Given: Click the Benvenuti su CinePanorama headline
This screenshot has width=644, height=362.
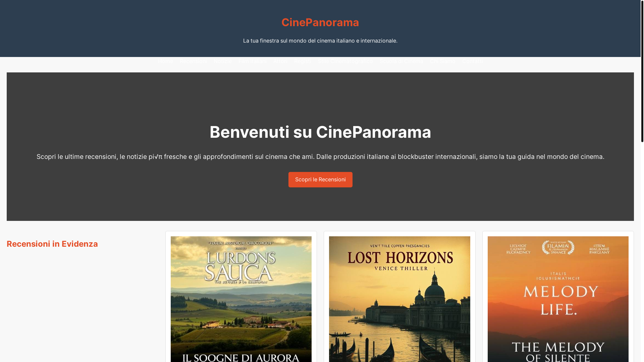Looking at the screenshot, I should (320, 132).
